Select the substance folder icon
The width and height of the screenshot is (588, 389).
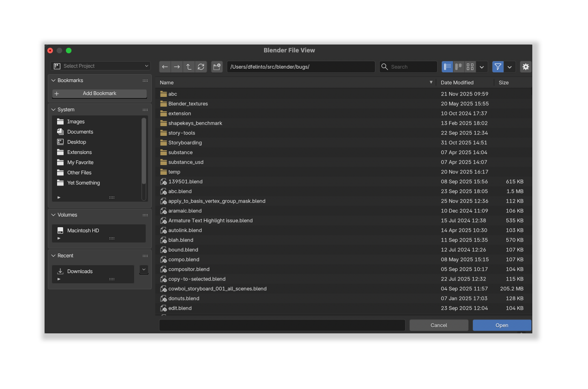tap(163, 153)
